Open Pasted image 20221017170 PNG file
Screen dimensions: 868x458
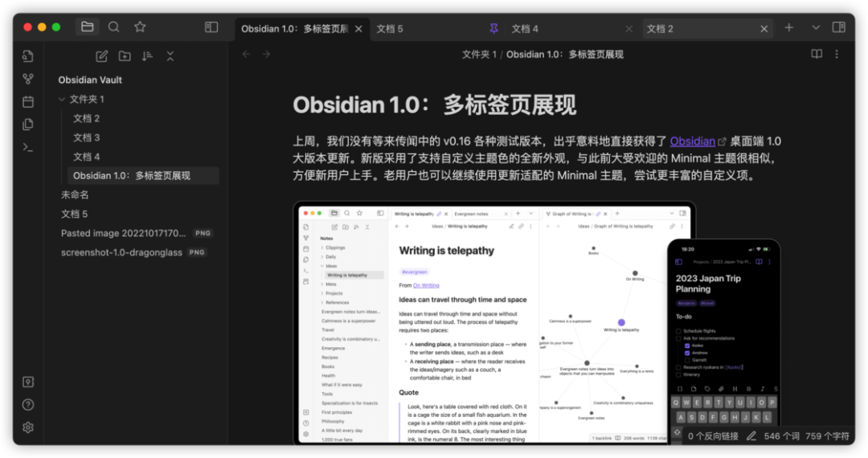[138, 233]
